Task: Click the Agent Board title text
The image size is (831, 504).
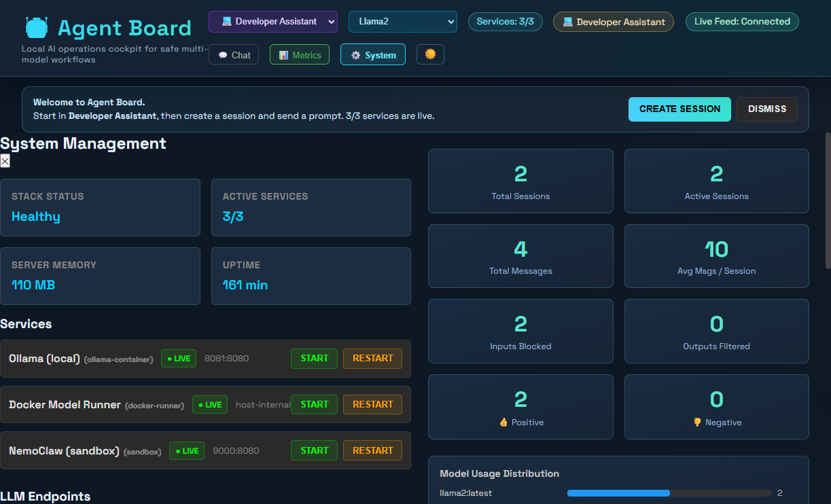Action: 124,28
